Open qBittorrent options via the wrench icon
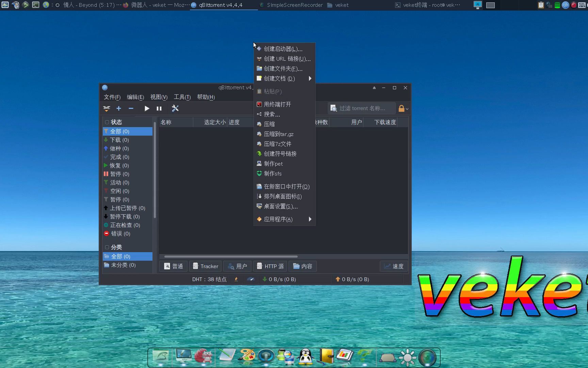Viewport: 588px width, 368px height. click(175, 108)
